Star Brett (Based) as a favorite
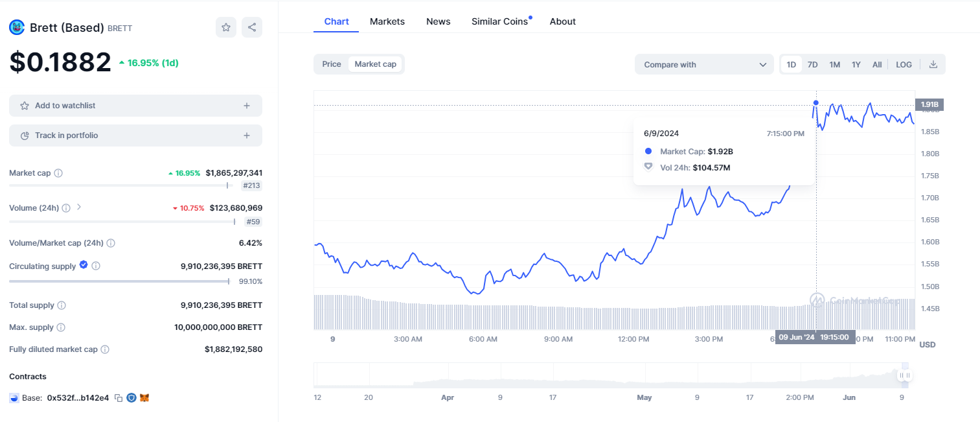This screenshot has width=980, height=422. click(226, 27)
